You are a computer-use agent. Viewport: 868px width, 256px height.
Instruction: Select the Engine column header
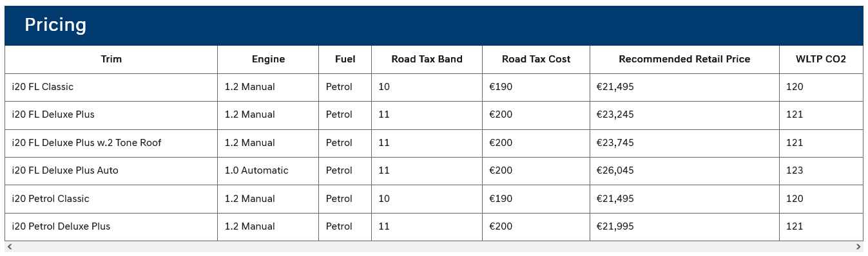[x=268, y=59]
